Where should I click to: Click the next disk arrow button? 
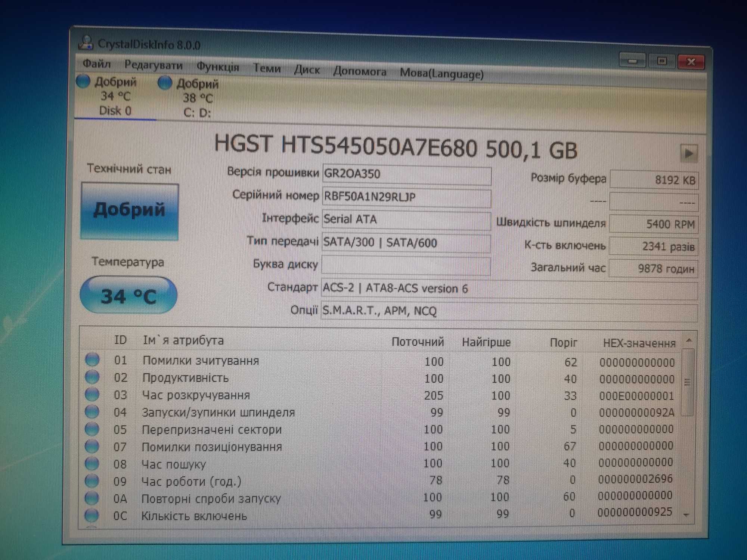click(x=689, y=153)
